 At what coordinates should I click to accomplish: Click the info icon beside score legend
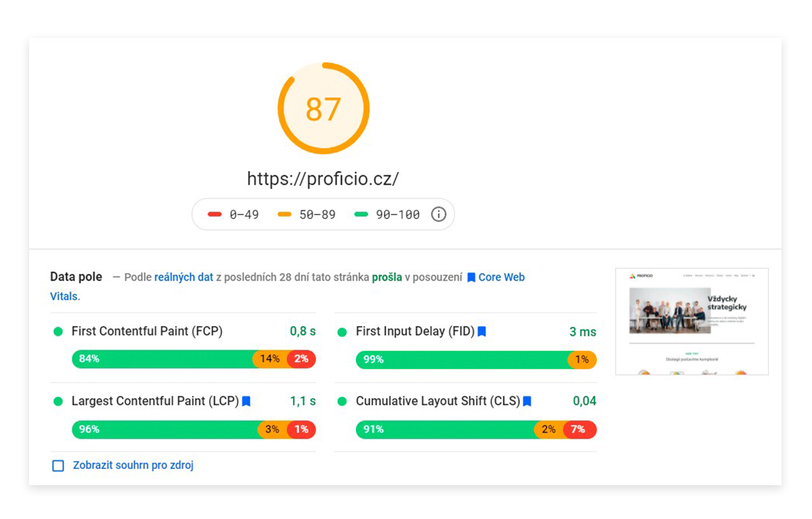[438, 215]
